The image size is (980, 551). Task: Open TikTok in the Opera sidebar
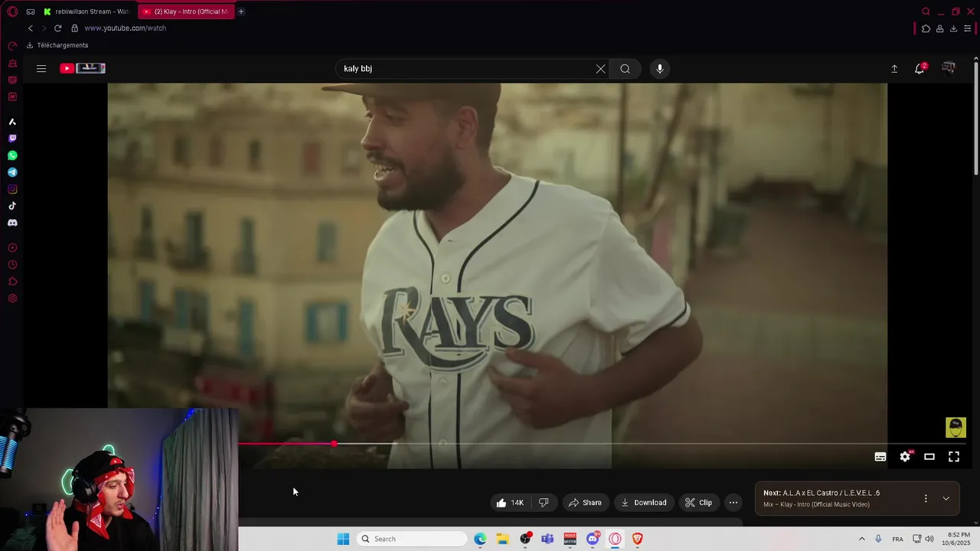pos(12,206)
